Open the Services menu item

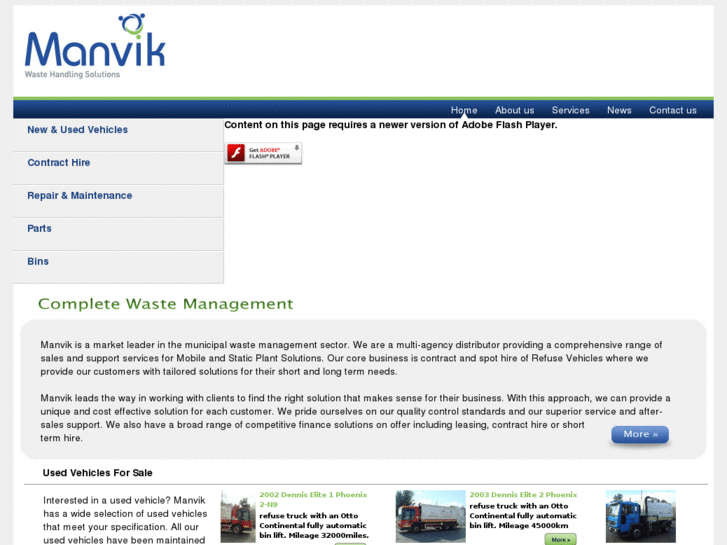(570, 110)
